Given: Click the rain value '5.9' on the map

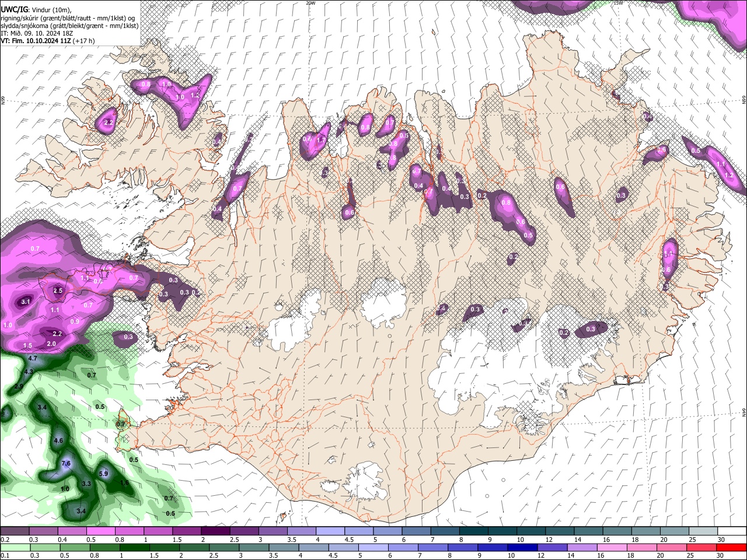Looking at the screenshot, I should click(104, 474).
